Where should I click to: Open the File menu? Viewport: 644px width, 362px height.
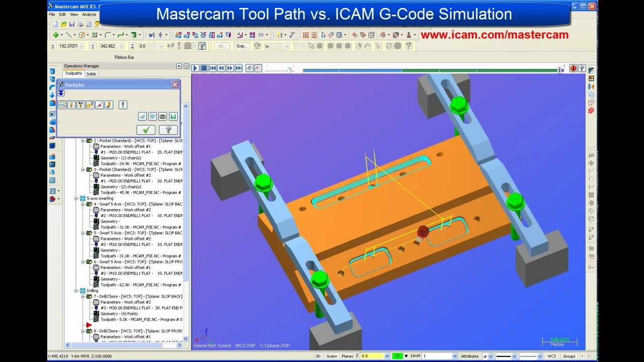pos(52,15)
